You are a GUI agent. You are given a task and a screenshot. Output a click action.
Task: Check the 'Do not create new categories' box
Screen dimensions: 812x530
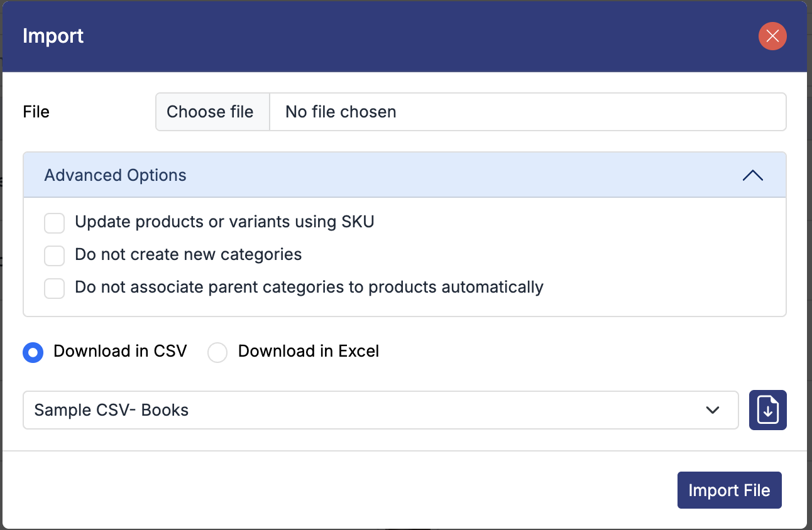tap(55, 255)
